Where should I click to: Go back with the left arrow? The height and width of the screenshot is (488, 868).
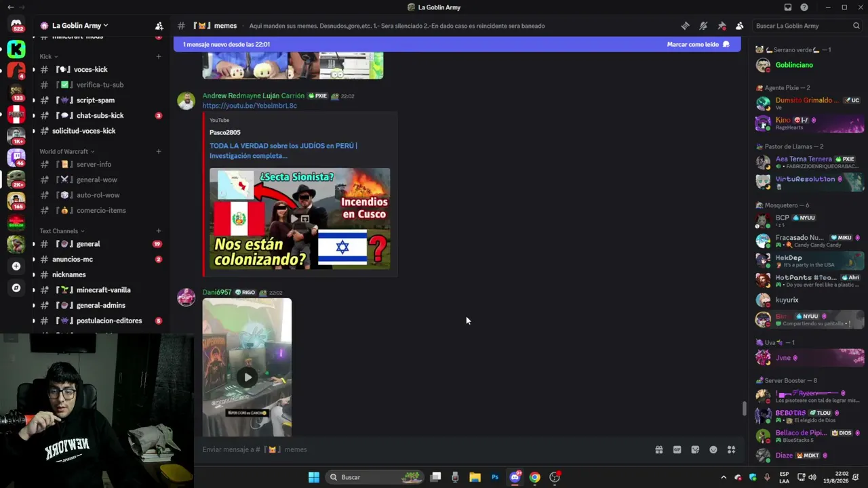coord(11,7)
